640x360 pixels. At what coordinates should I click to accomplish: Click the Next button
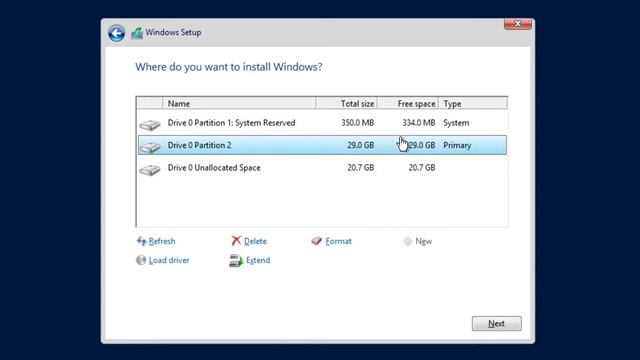[497, 323]
